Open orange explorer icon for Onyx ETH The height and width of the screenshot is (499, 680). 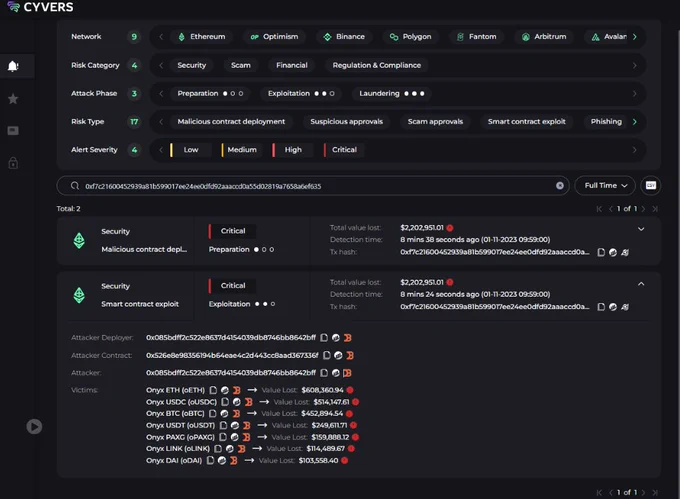[236, 390]
